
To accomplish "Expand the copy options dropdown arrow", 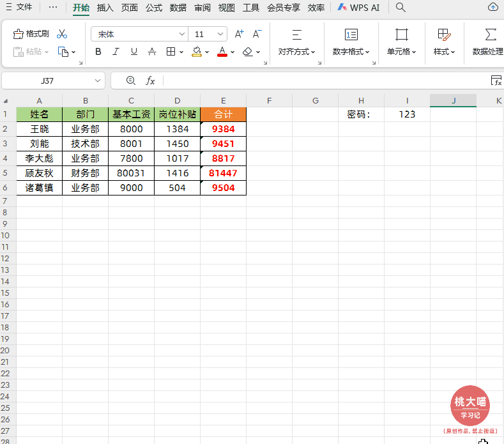I will click(73, 52).
